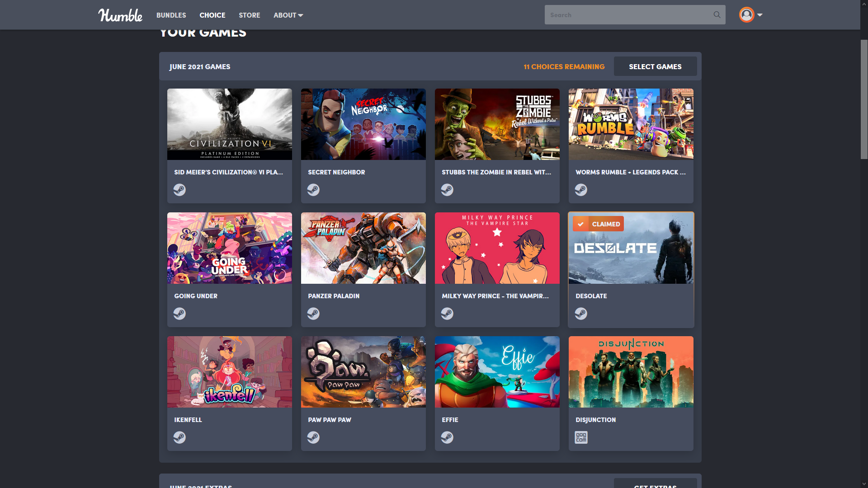Viewport: 868px width, 488px height.
Task: Click the Steam icon for Effie
Action: tap(447, 437)
